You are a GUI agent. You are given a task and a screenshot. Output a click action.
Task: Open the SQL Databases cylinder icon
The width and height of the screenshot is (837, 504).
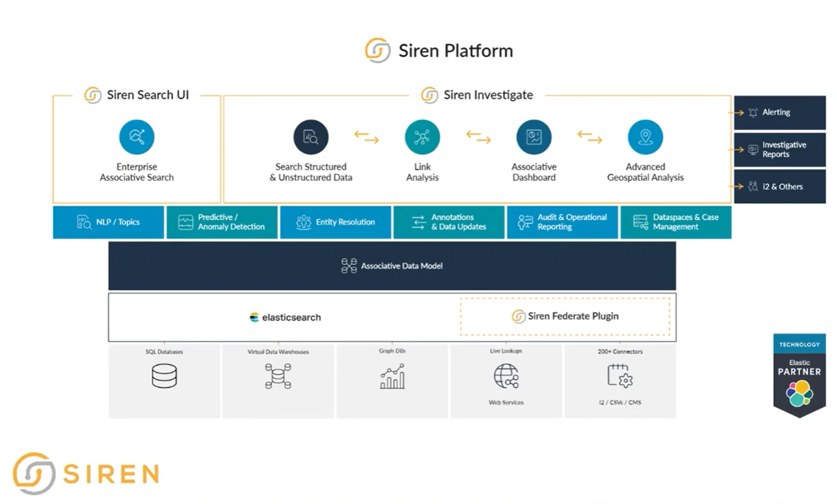click(164, 376)
